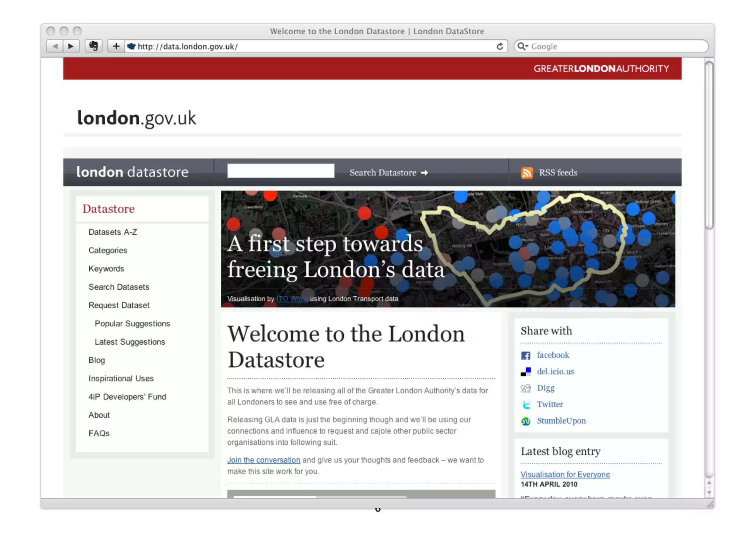
Task: Follow the Join the conversation link
Action: tap(264, 460)
